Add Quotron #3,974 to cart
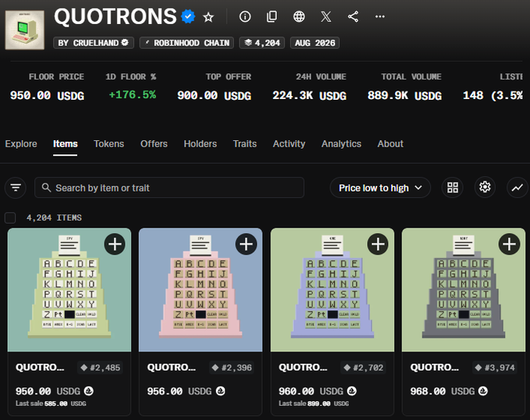Screen dimensions: 530x420 point(510,244)
